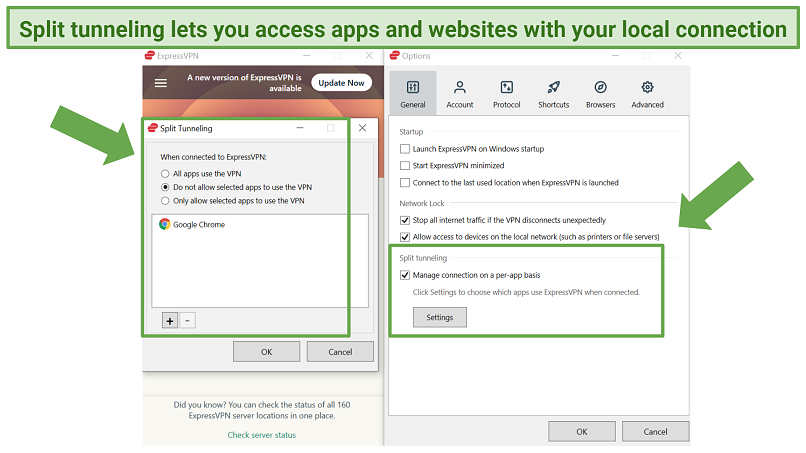Switch to the Protocol tab
806x453 pixels.
pyautogui.click(x=507, y=94)
